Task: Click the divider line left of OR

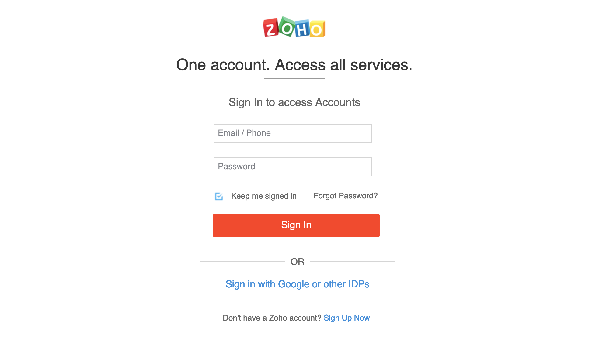Action: (x=242, y=261)
